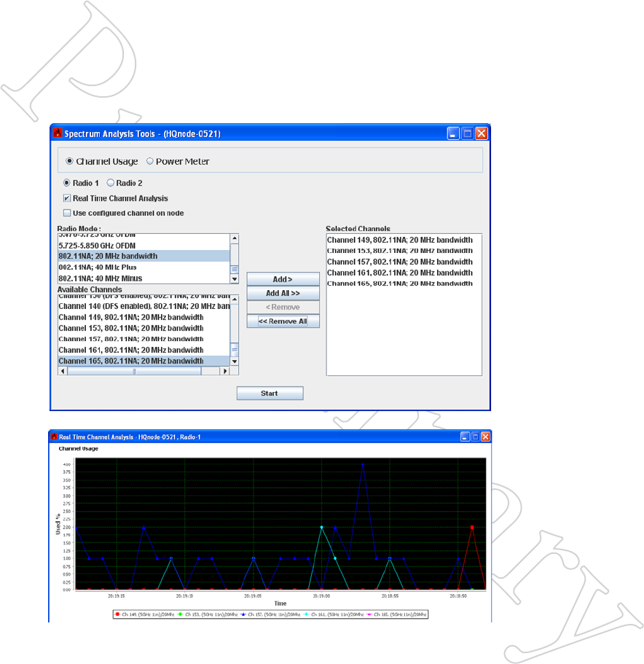Select Channel 165 in Available Channels

pyautogui.click(x=144, y=361)
